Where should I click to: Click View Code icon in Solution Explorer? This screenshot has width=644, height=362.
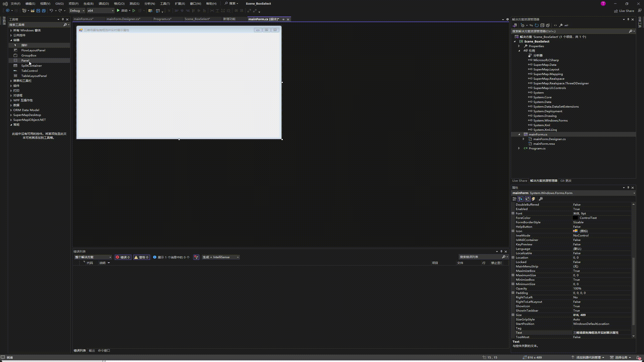coord(555,25)
